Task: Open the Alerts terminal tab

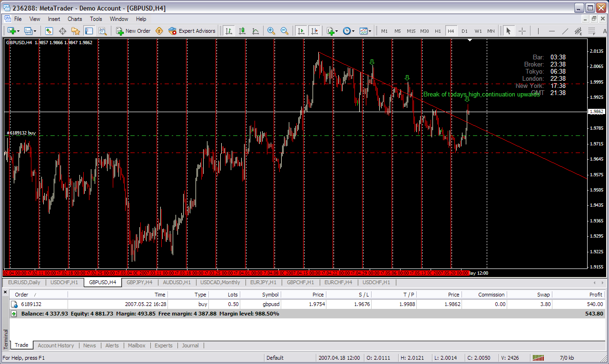Action: [112, 345]
